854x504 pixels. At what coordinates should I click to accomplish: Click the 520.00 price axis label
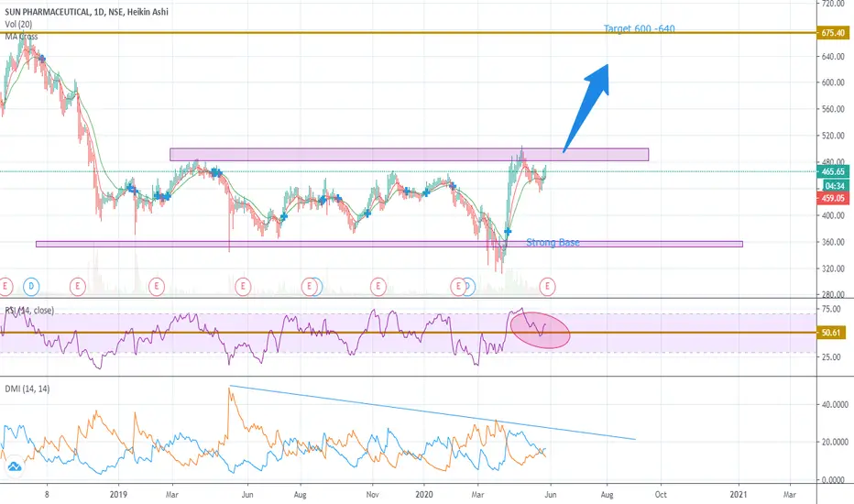click(x=833, y=136)
